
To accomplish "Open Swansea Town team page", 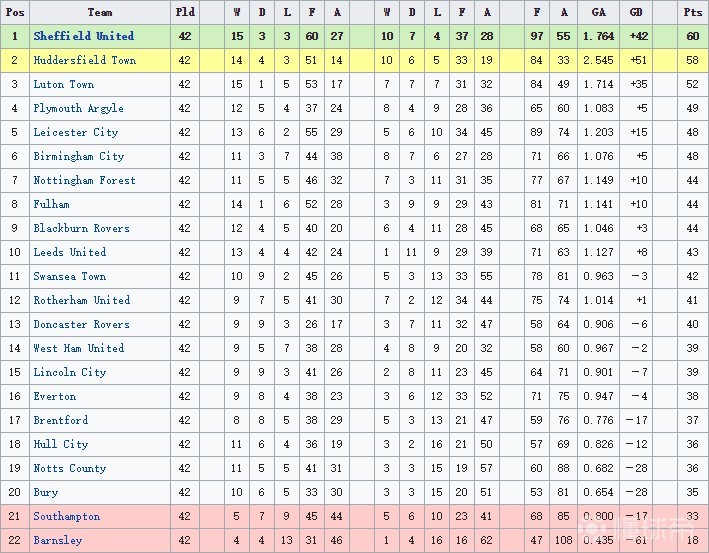I will pyautogui.click(x=69, y=276).
